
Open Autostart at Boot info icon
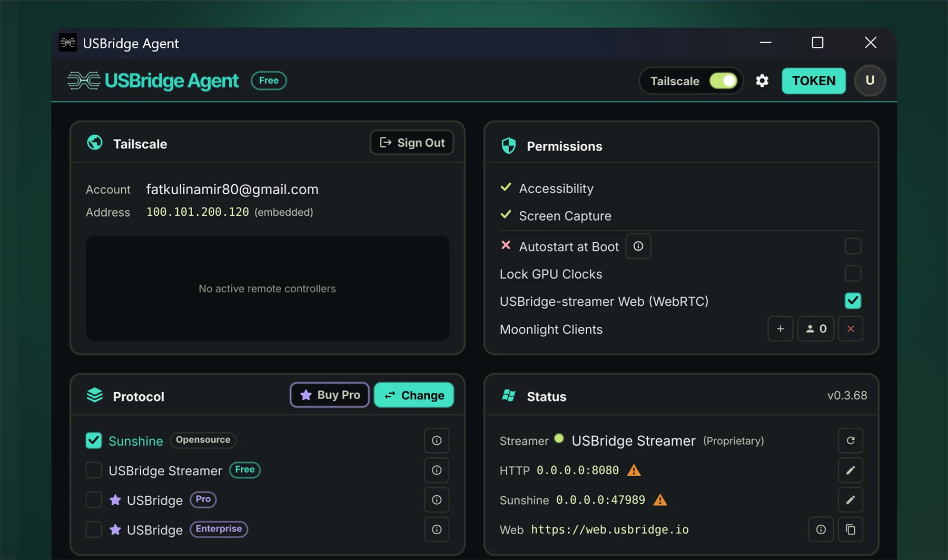(x=638, y=246)
